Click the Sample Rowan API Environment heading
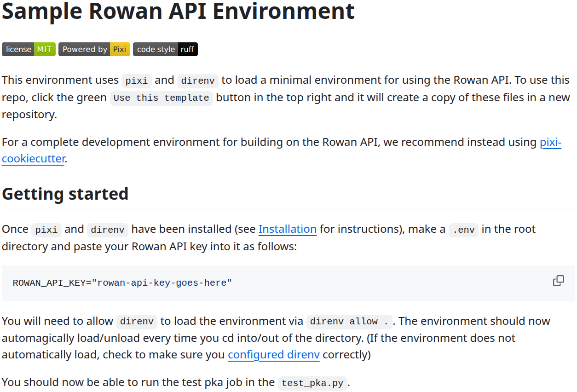The height and width of the screenshot is (392, 577). 178,12
